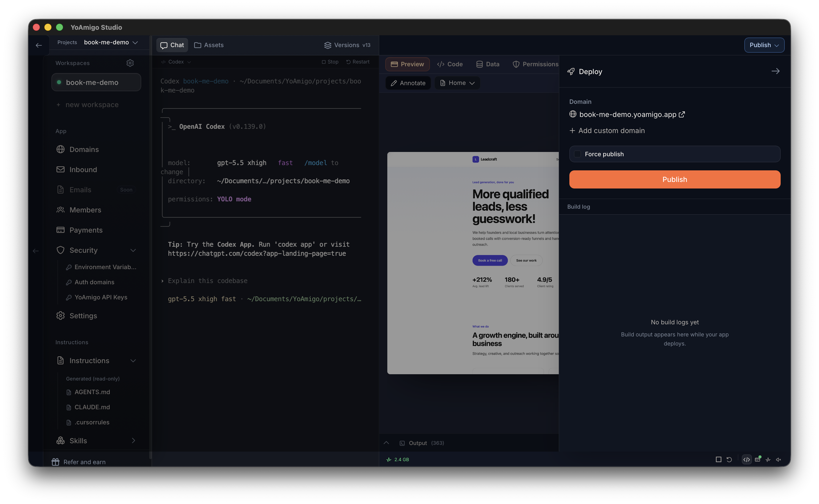The height and width of the screenshot is (504, 819).
Task: Click the Leadcraft preview thumbnail
Action: tap(473, 263)
